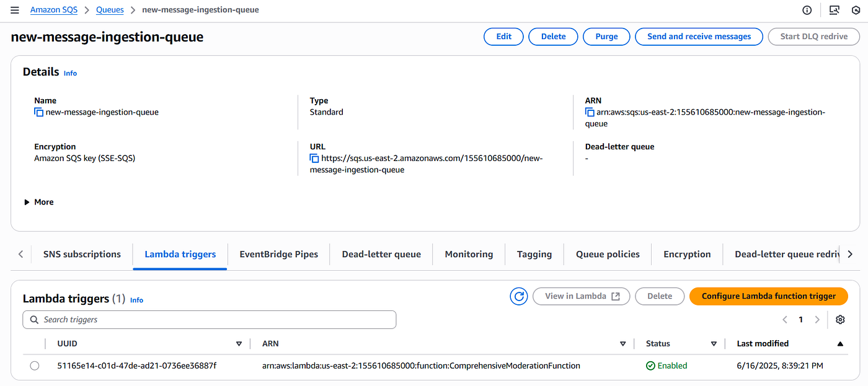Open the Tagging tab
The image size is (868, 386).
pos(534,254)
